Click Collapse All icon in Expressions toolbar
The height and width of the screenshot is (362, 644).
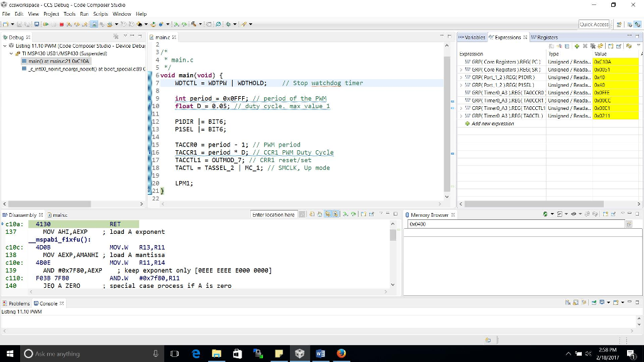(x=567, y=46)
